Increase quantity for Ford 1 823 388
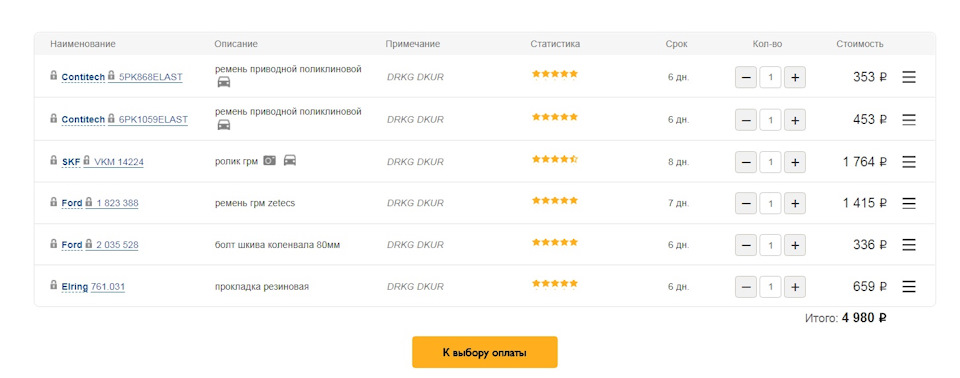 coord(795,203)
